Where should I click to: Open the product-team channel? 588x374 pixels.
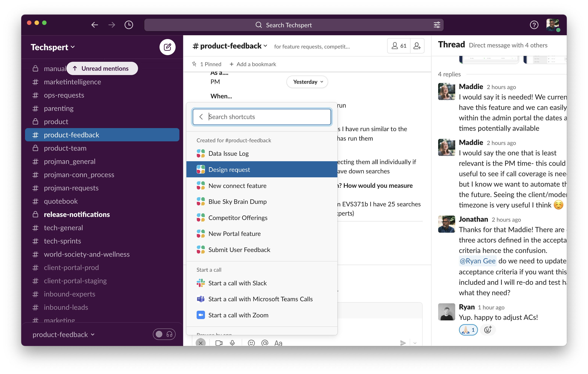click(x=102, y=148)
